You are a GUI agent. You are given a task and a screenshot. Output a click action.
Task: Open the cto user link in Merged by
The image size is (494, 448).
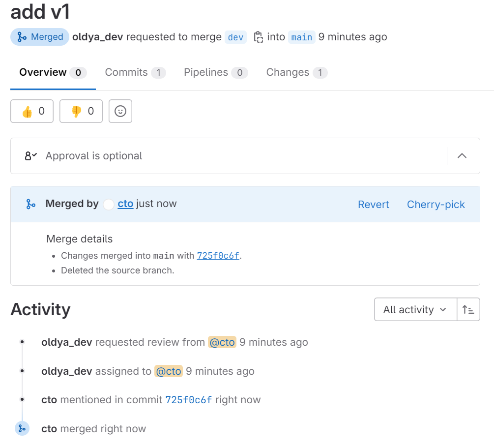pos(125,204)
